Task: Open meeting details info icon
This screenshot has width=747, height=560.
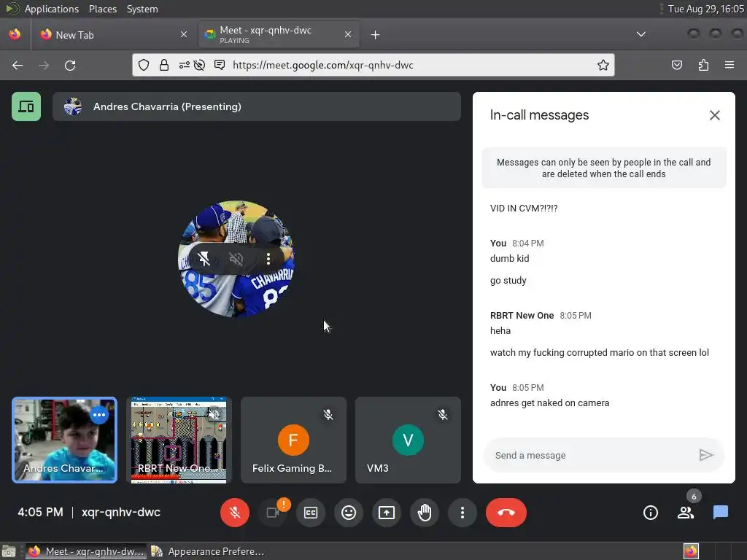Action: [x=650, y=513]
